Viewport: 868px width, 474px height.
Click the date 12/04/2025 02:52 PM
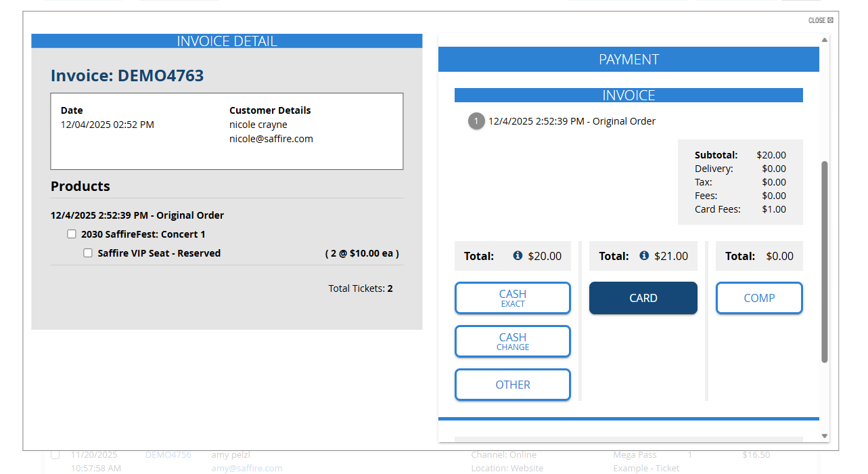108,125
